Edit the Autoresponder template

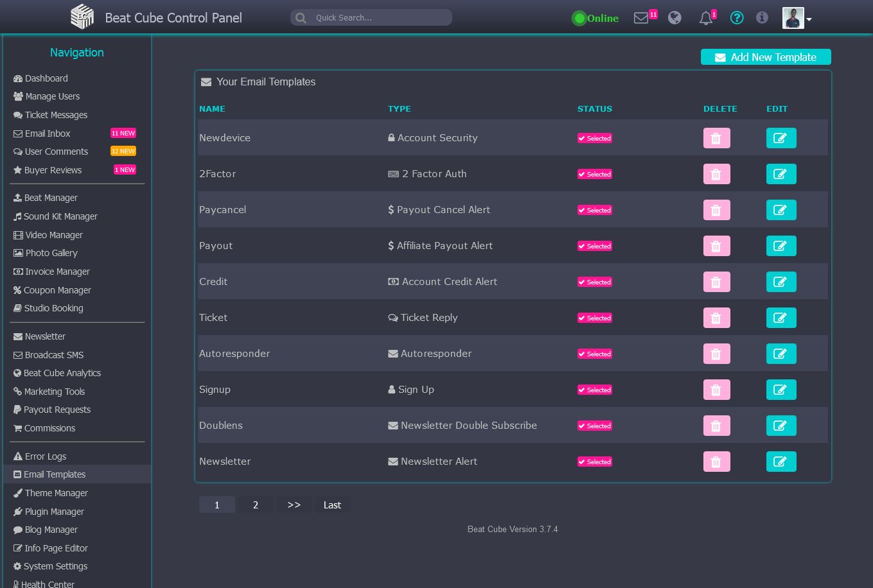point(781,354)
